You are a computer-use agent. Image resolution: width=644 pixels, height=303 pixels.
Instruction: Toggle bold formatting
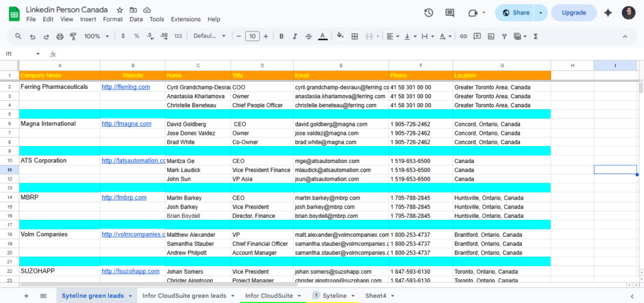click(281, 36)
